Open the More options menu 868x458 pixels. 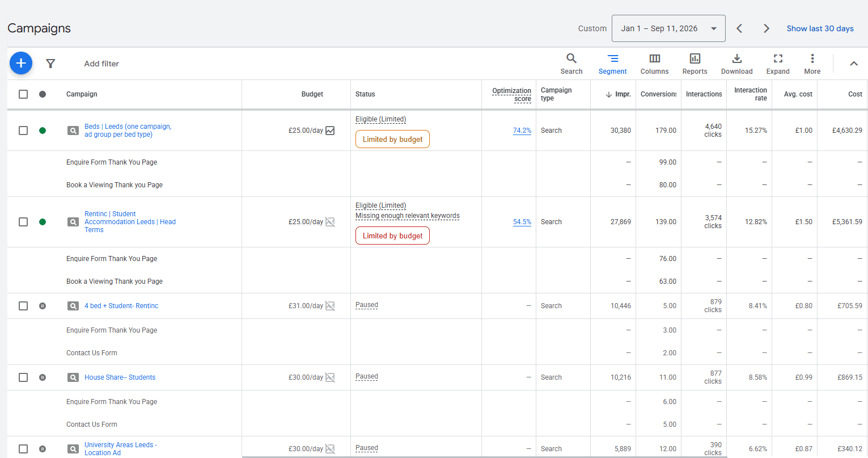pos(812,64)
